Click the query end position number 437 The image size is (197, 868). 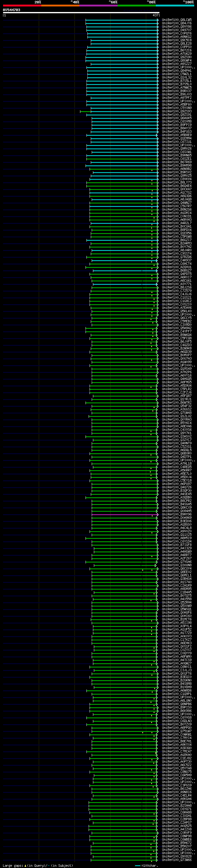[x=155, y=15]
